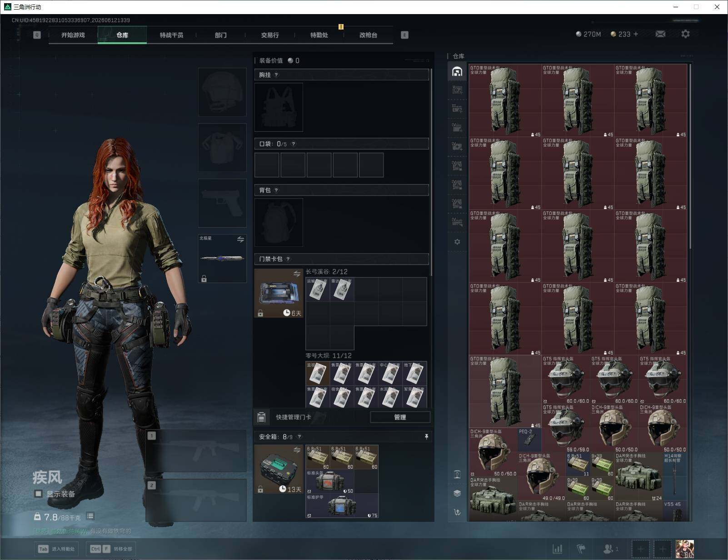728x560 pixels.
Task: Open the team members icon
Action: (x=610, y=549)
